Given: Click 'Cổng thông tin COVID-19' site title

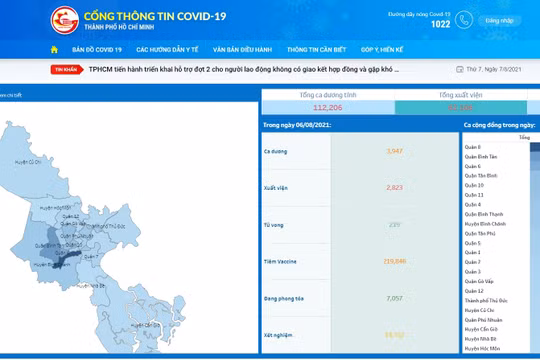Looking at the screenshot, I should coord(155,16).
